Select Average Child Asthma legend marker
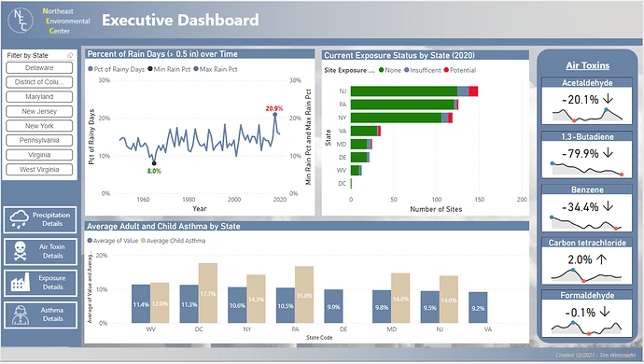This screenshot has height=364, width=644. [x=144, y=241]
